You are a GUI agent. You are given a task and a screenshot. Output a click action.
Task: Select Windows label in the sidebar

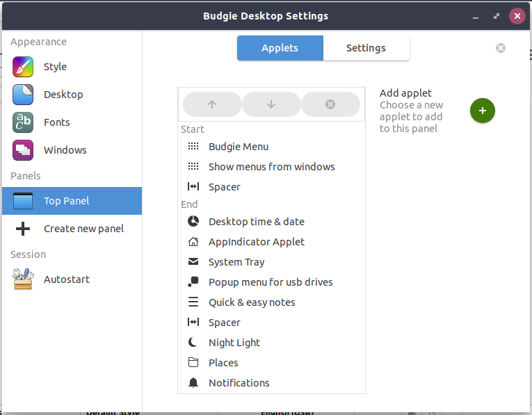[65, 150]
